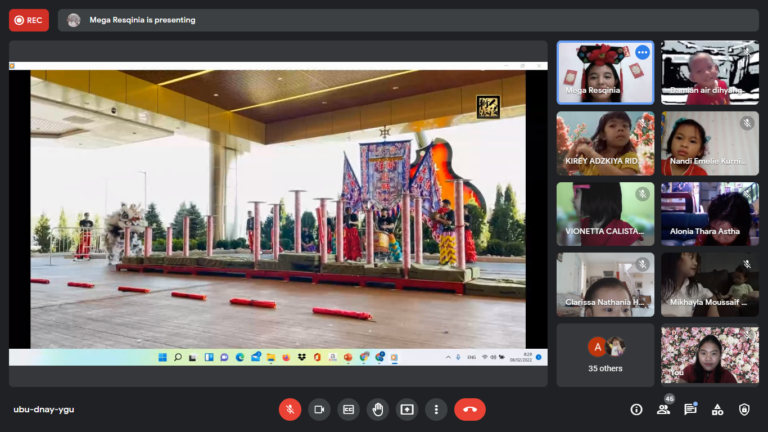Open the in-call chat messages
768x432 pixels.
click(690, 409)
